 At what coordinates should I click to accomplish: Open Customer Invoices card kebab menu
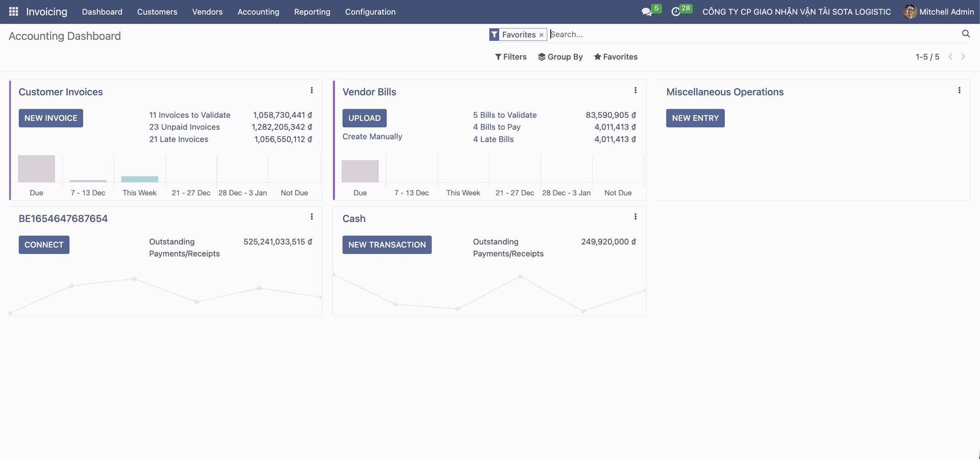(311, 90)
